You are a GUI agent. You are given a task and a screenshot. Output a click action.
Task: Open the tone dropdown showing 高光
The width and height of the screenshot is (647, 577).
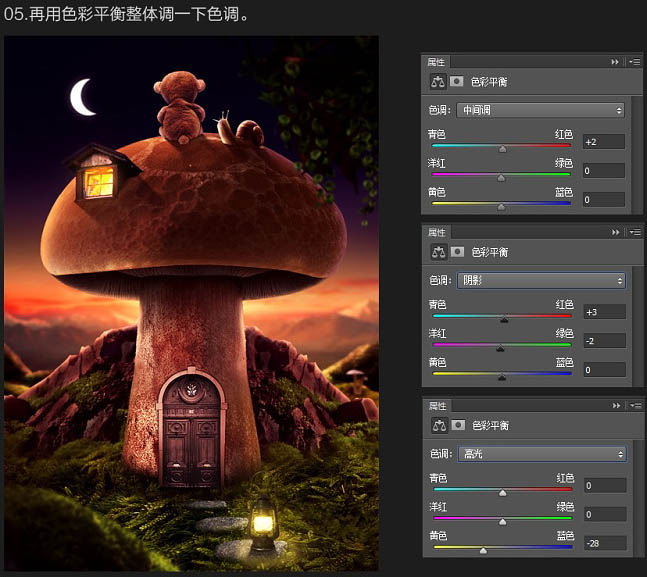(541, 454)
